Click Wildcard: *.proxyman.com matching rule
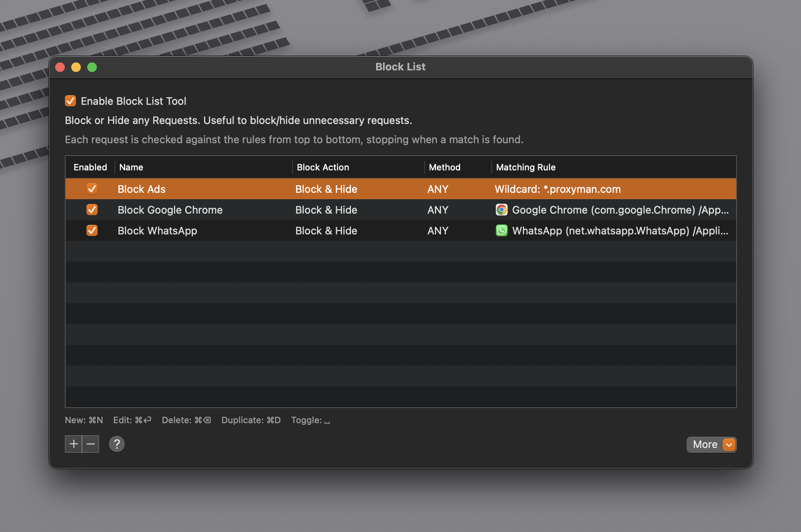The width and height of the screenshot is (801, 532). 558,189
